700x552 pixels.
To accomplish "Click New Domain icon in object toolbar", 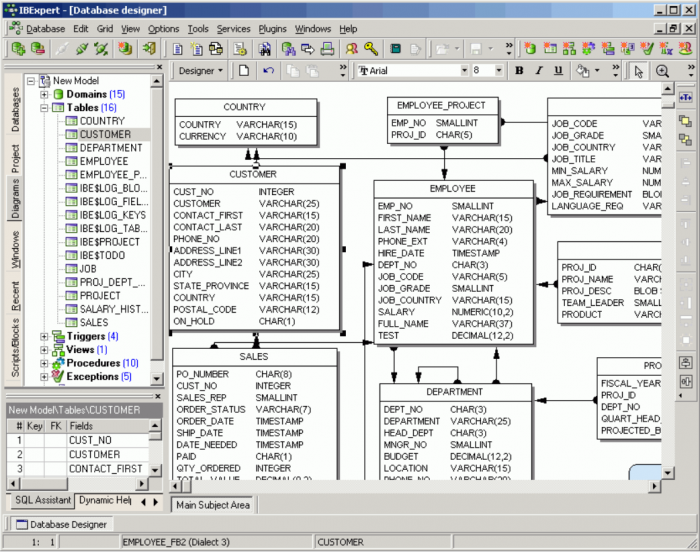I will point(530,48).
